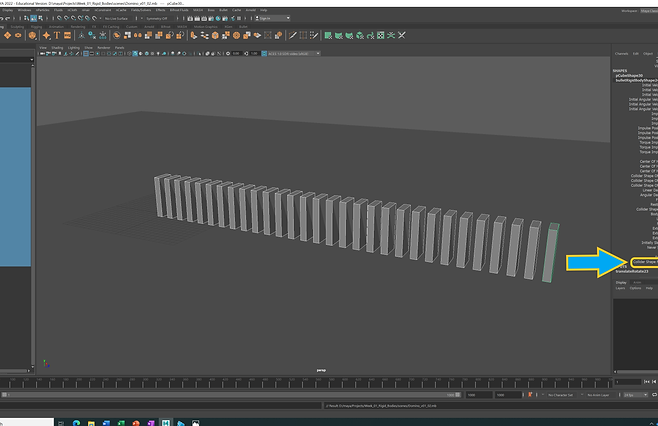The height and width of the screenshot is (426, 658).
Task: Toggle select by object type mode
Action: (34, 18)
